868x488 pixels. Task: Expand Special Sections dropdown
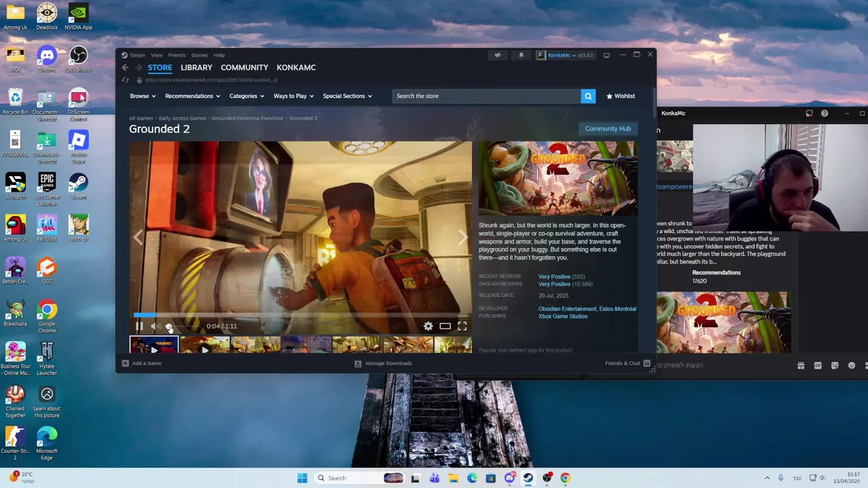tap(347, 96)
